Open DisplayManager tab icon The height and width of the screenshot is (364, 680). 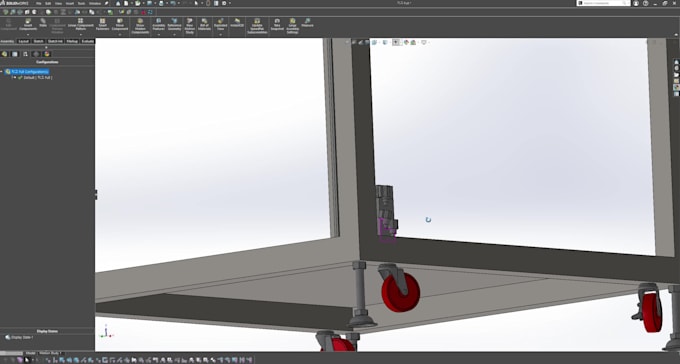tap(47, 54)
